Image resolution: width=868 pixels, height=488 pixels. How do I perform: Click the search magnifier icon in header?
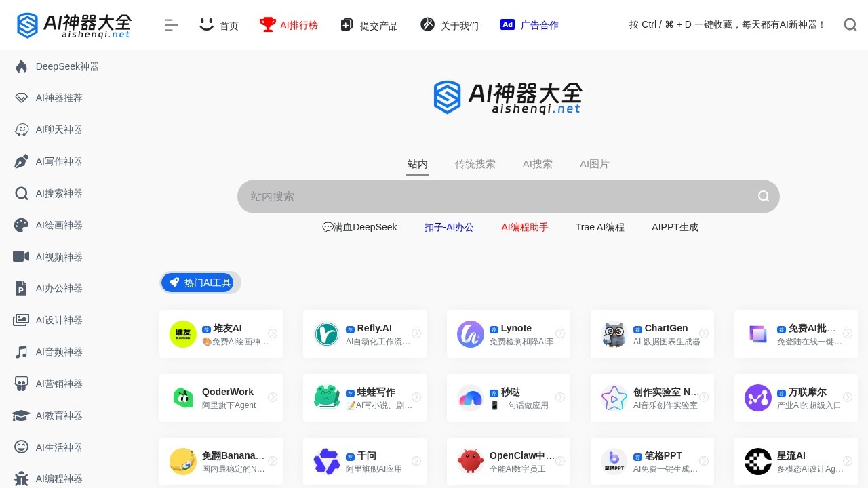tap(850, 25)
